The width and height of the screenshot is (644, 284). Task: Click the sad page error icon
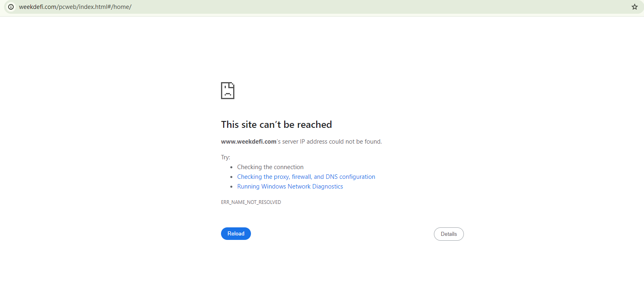[x=227, y=91]
